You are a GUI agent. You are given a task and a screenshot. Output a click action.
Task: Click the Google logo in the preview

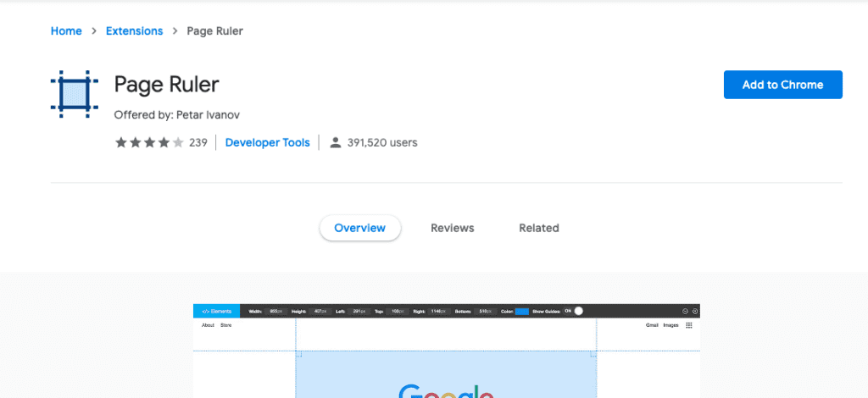[x=446, y=391]
